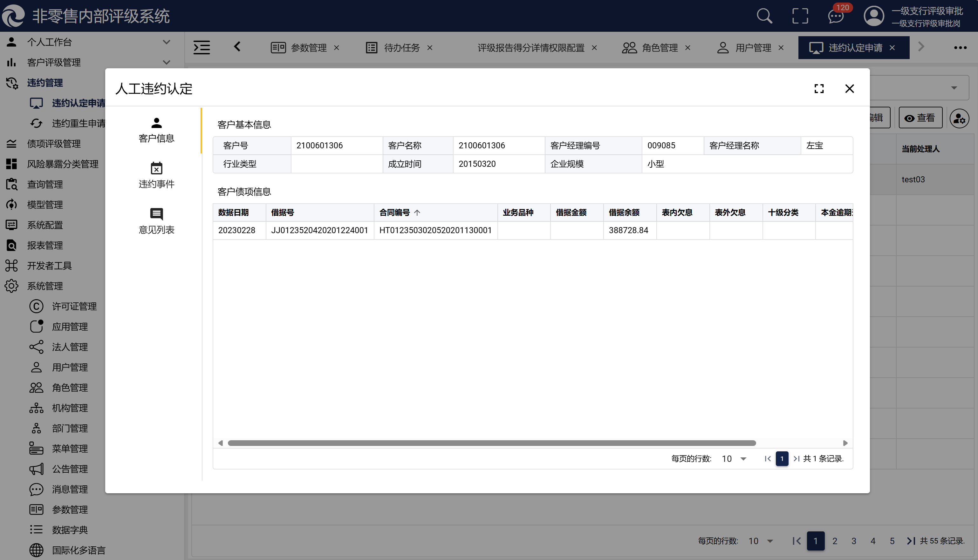Viewport: 978px width, 560px height.
Task: Collapse sidebar using menu fold icon
Action: click(202, 47)
